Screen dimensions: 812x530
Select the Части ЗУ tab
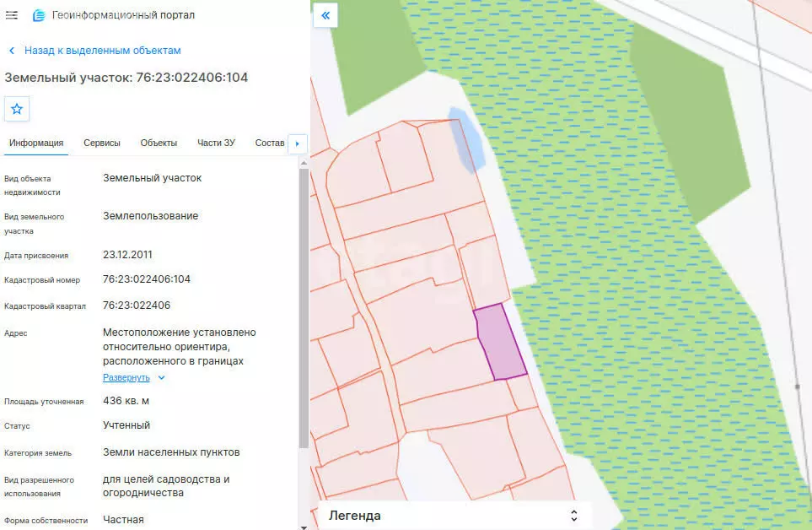point(216,143)
